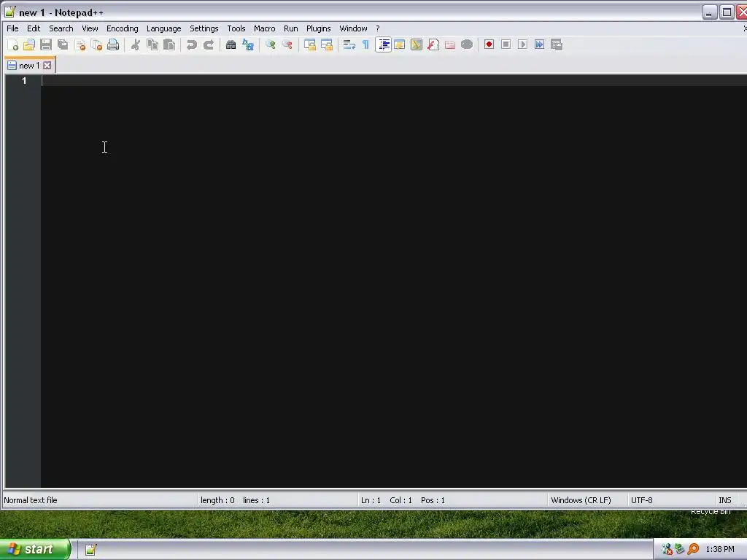Screen dimensions: 747x560
Task: Open the Encoding menu
Action: 122,28
